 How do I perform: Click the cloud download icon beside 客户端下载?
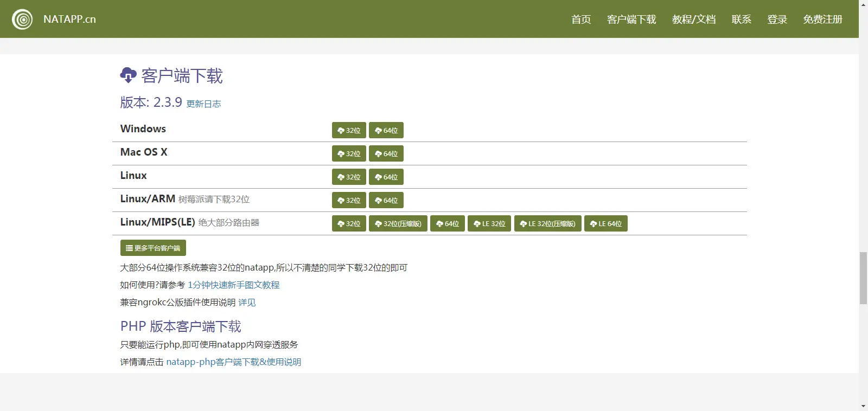[x=129, y=75]
